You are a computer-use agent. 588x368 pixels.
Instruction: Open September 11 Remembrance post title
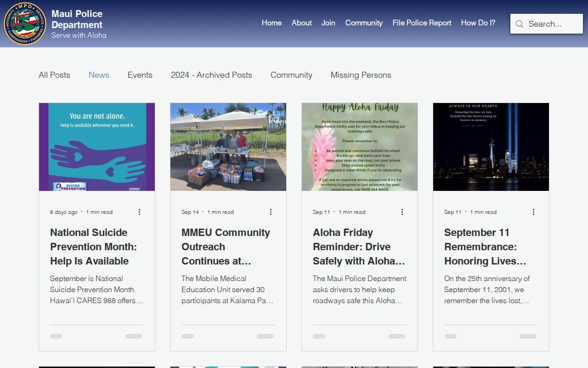[x=485, y=247]
